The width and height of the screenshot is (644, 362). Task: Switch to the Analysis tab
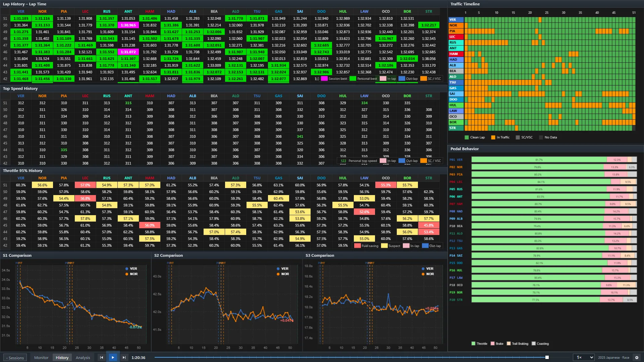(x=83, y=358)
